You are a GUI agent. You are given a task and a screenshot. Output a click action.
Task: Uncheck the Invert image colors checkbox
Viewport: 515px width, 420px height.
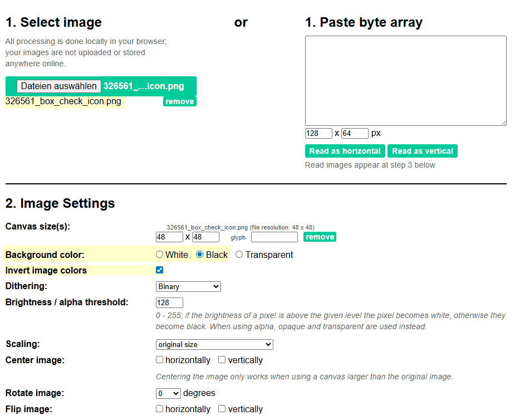pyautogui.click(x=160, y=270)
